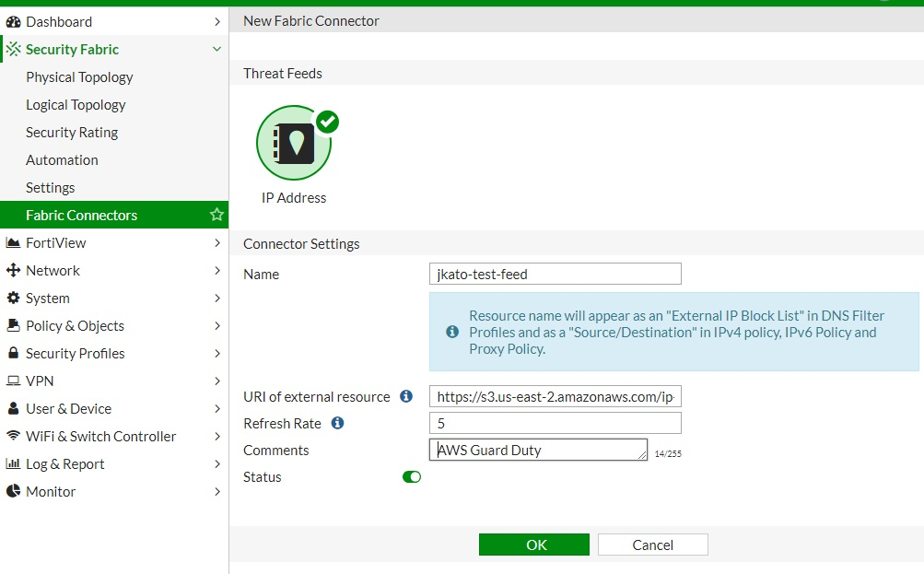Click the FortiView chart icon
The width and height of the screenshot is (924, 574).
[x=13, y=242]
